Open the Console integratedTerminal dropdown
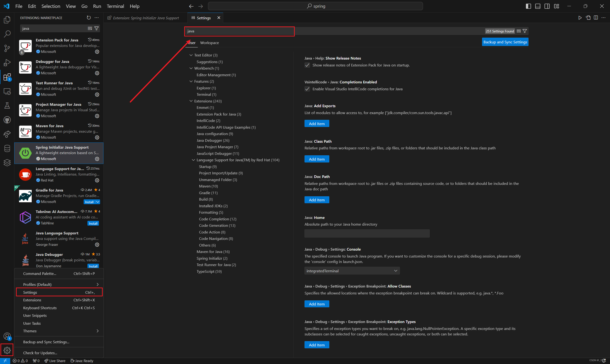 click(x=352, y=271)
